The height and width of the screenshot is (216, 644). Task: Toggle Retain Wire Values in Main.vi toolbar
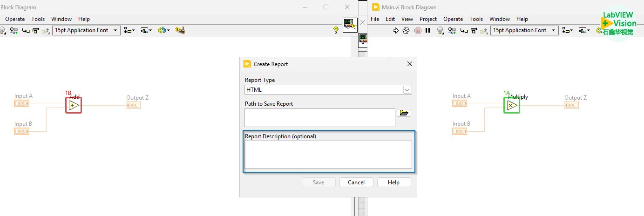(452, 30)
